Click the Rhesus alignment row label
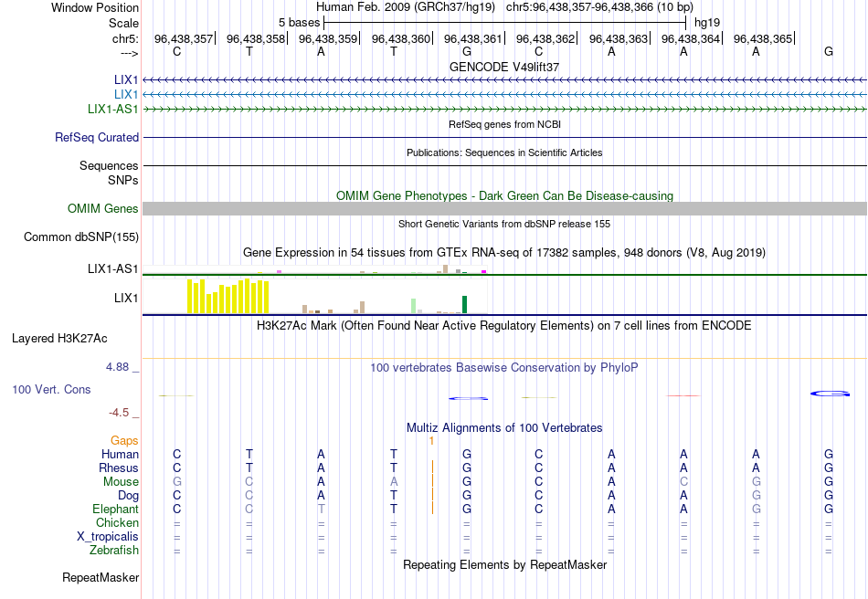The image size is (868, 599). point(119,468)
